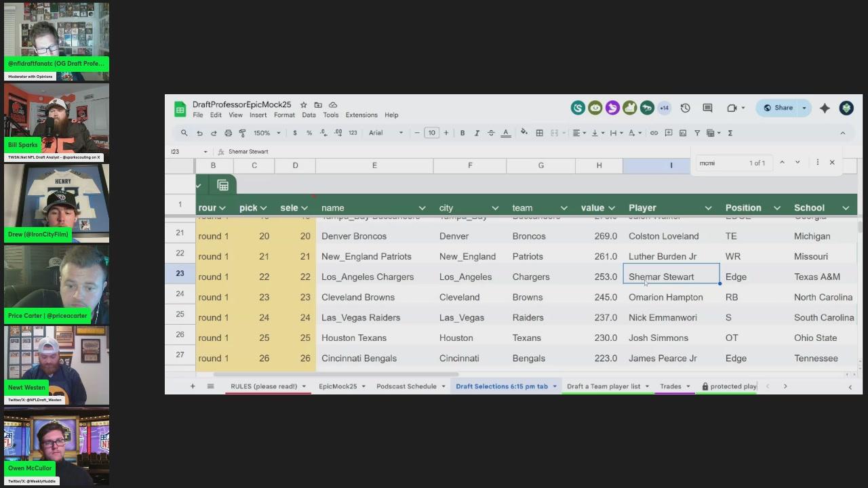Click the insert chart icon

coord(683,133)
